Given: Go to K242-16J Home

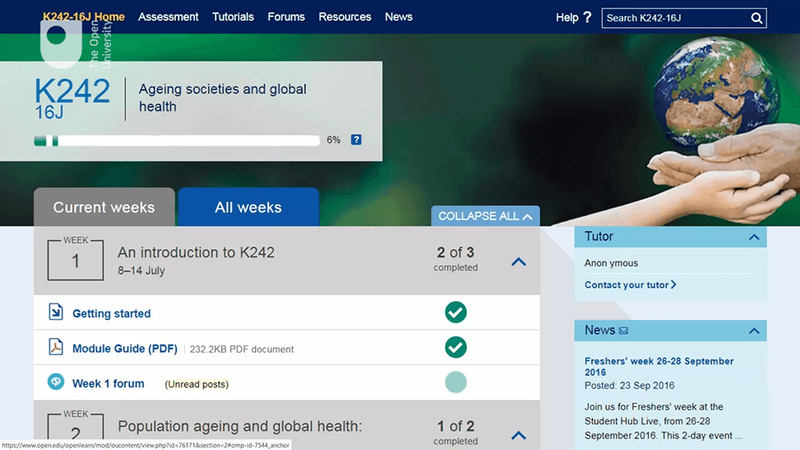Looking at the screenshot, I should pyautogui.click(x=84, y=17).
